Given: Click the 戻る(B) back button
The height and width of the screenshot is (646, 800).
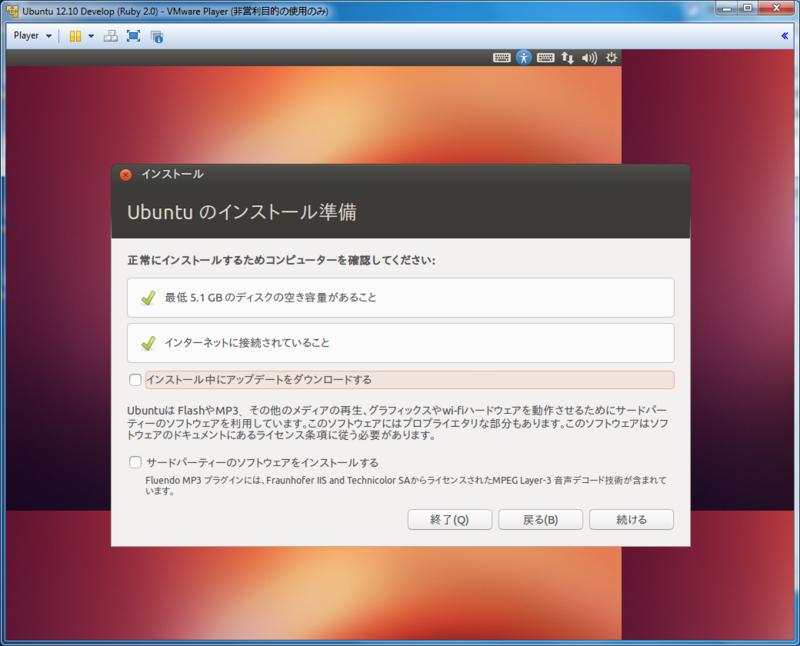Looking at the screenshot, I should 540,519.
